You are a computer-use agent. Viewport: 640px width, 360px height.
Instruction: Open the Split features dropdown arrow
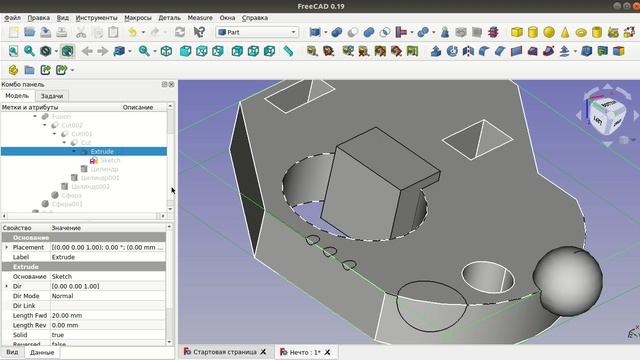(x=433, y=32)
